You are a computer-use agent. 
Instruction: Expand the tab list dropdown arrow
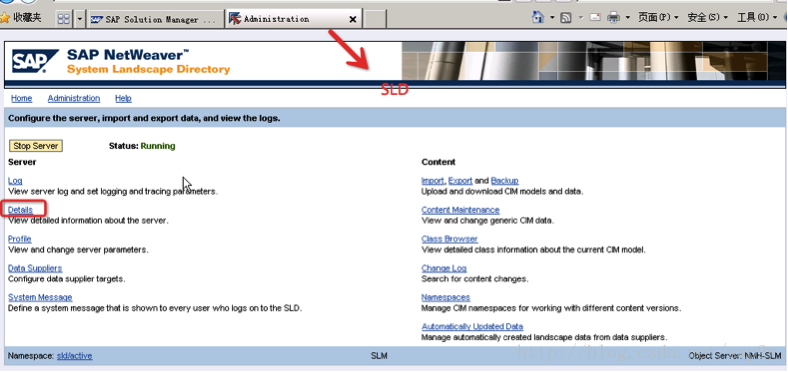coord(80,19)
